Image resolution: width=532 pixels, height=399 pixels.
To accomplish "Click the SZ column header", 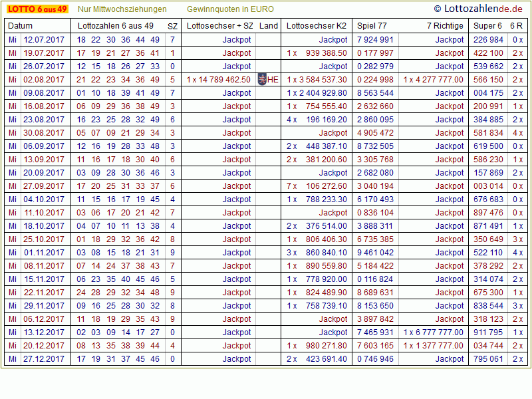I will point(172,26).
